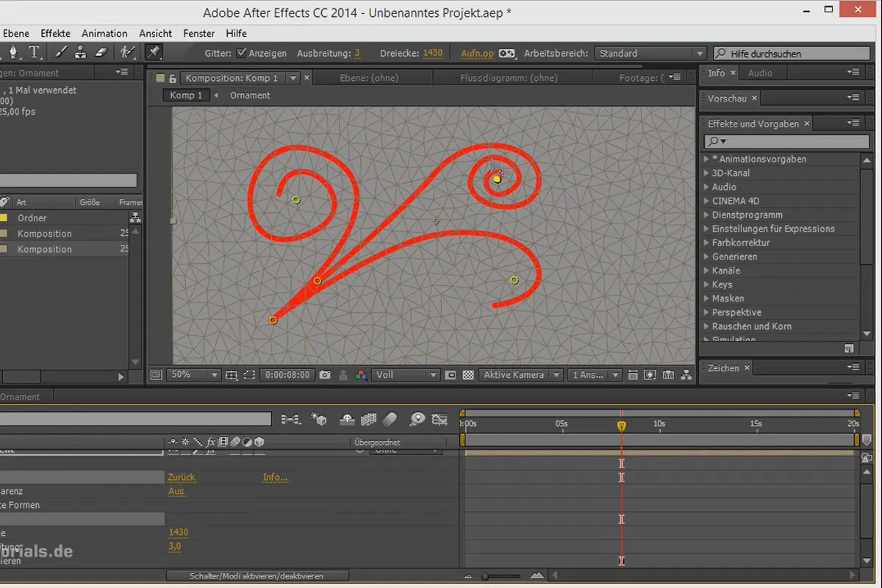Image resolution: width=882 pixels, height=588 pixels.
Task: Toggle the Gitter Anzeigen checkbox
Action: 241,54
